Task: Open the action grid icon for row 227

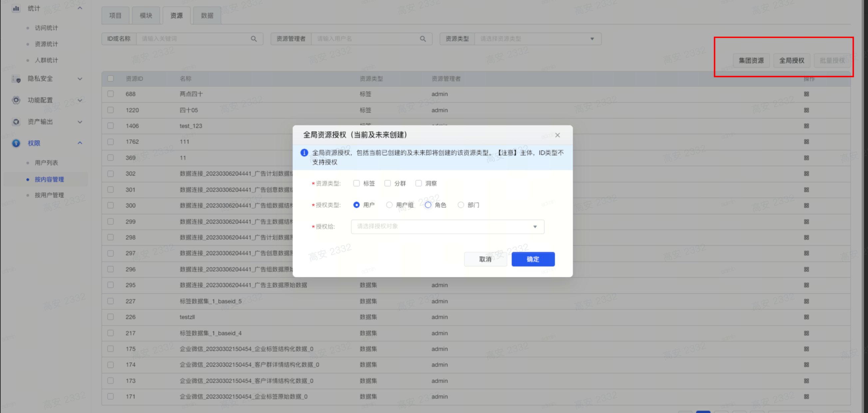Action: point(806,301)
